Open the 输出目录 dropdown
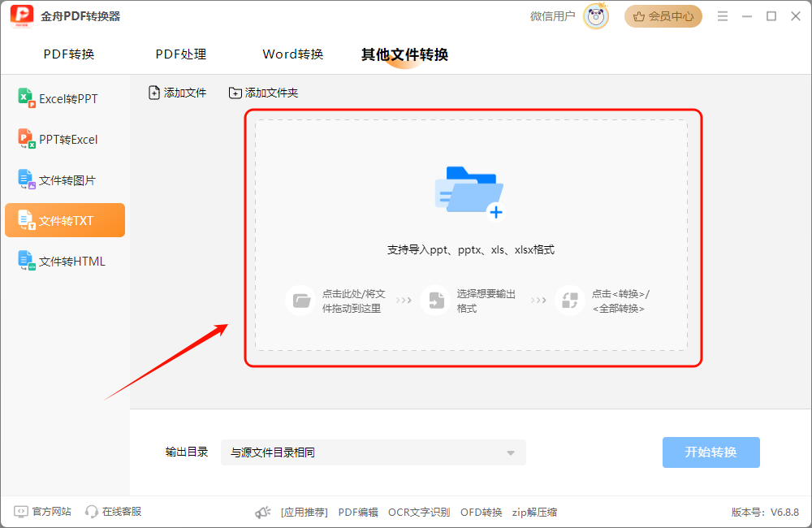Viewport: 812px width, 528px height. 373,452
